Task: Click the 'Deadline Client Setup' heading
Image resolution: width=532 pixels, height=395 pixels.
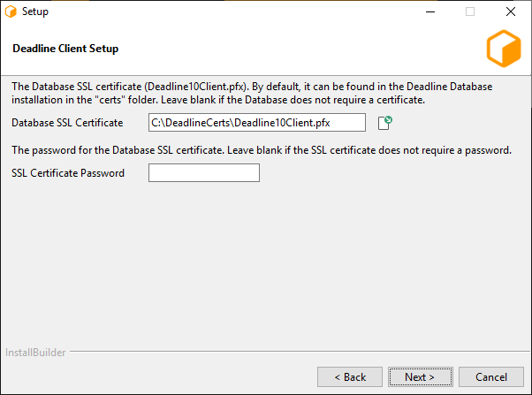Action: click(x=65, y=49)
